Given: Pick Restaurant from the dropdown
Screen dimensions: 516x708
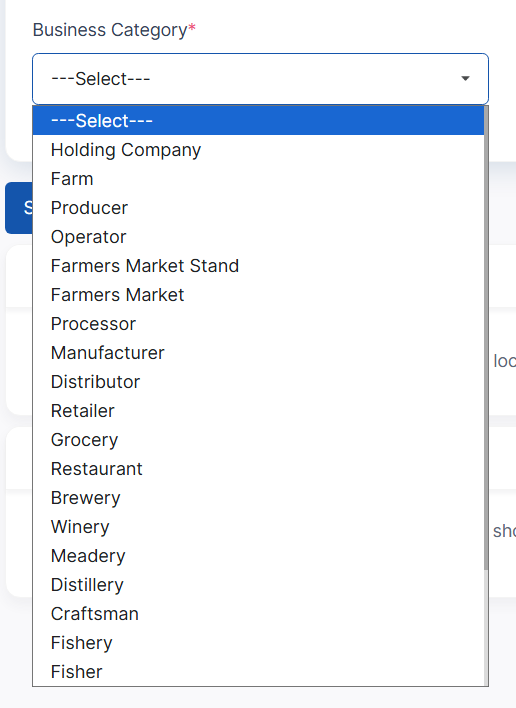Looking at the screenshot, I should pyautogui.click(x=258, y=469).
